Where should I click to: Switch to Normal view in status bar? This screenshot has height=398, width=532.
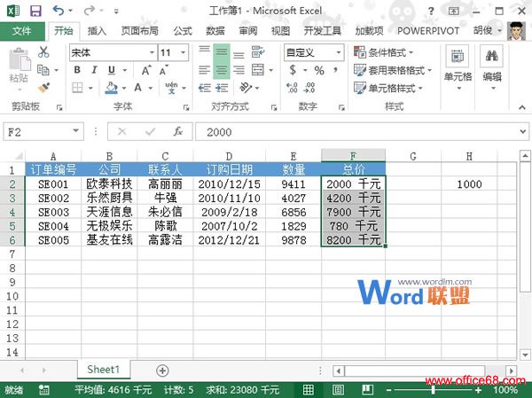point(309,389)
